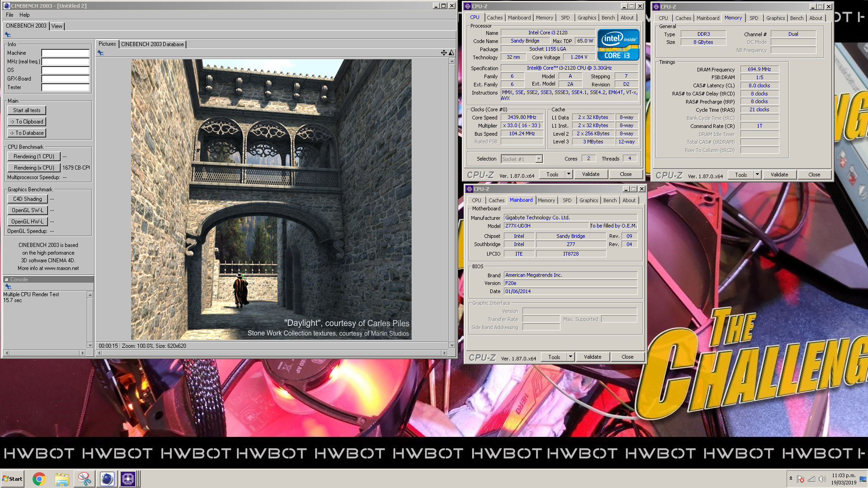Open SPD tab in CPU-Z Memory window
Viewport: 868px width, 488px height.
pos(754,18)
